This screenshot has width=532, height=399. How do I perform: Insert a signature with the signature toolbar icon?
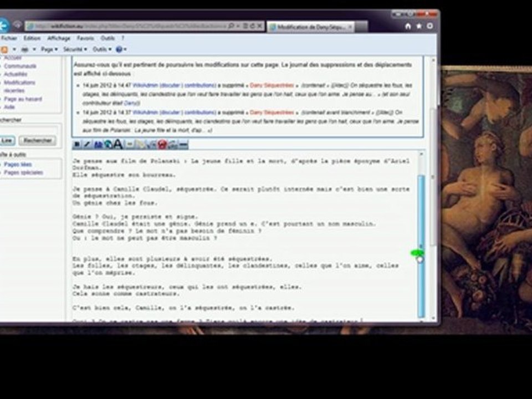(x=173, y=145)
